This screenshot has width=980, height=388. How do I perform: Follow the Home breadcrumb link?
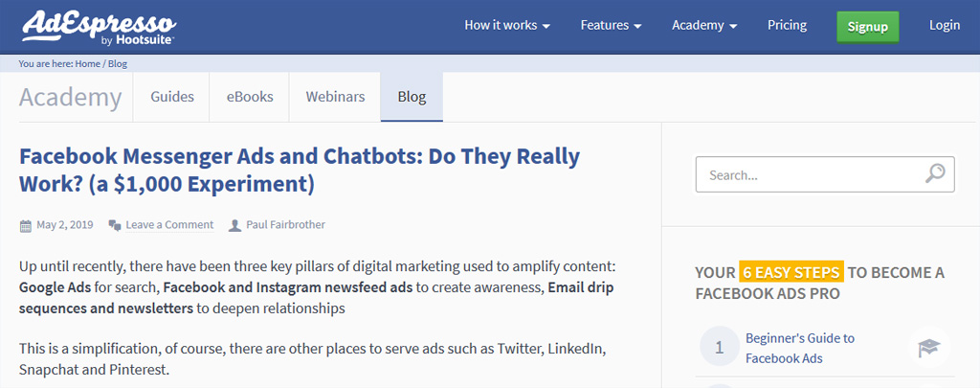pyautogui.click(x=87, y=64)
